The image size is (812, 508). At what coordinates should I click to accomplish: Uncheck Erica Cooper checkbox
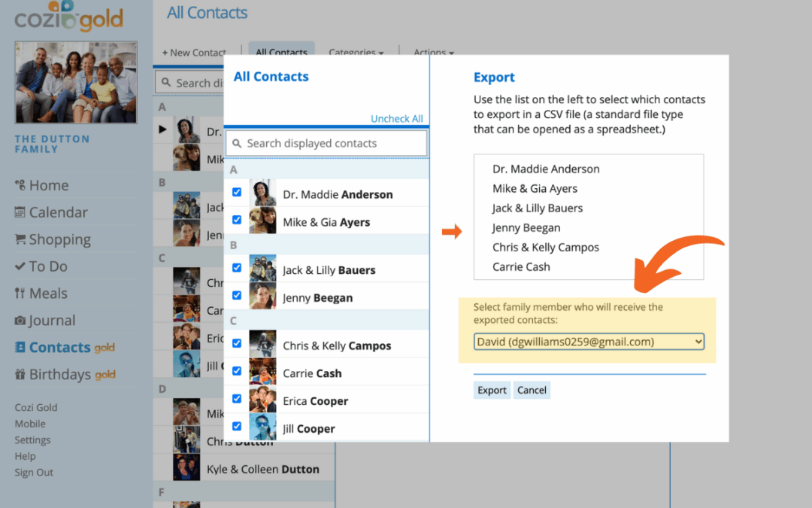[237, 399]
